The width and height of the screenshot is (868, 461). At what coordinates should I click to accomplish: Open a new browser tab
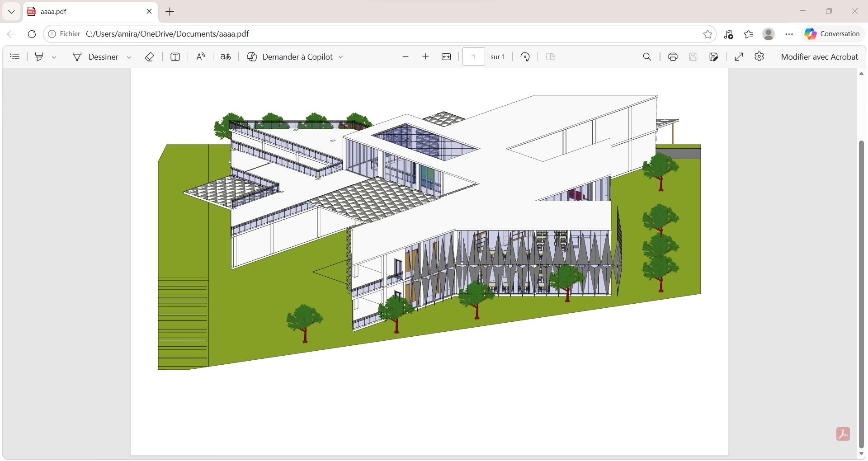170,12
